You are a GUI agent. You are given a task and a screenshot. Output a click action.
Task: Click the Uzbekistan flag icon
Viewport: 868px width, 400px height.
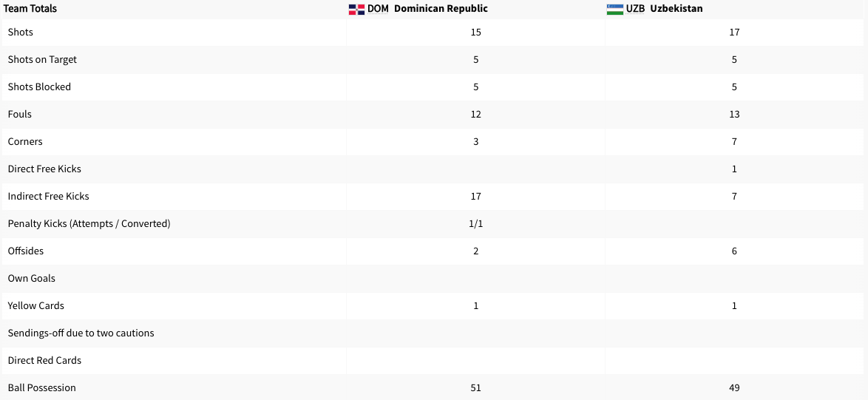tap(614, 9)
